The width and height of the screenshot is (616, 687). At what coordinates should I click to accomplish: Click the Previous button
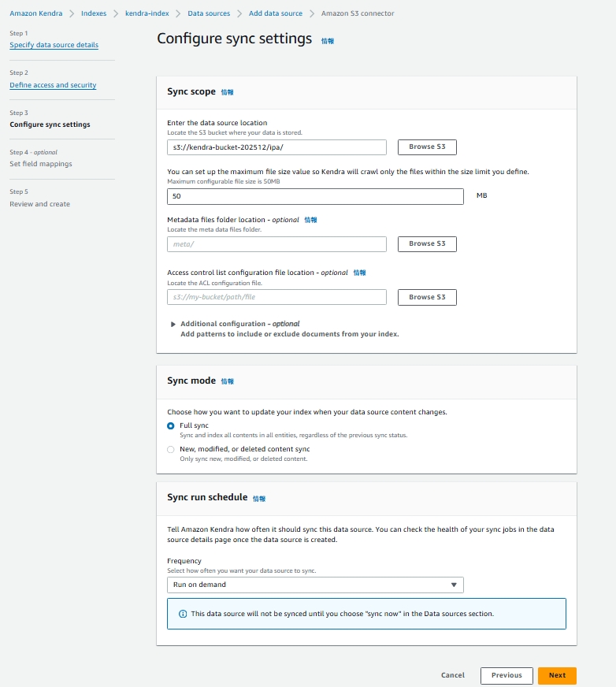[x=507, y=675]
